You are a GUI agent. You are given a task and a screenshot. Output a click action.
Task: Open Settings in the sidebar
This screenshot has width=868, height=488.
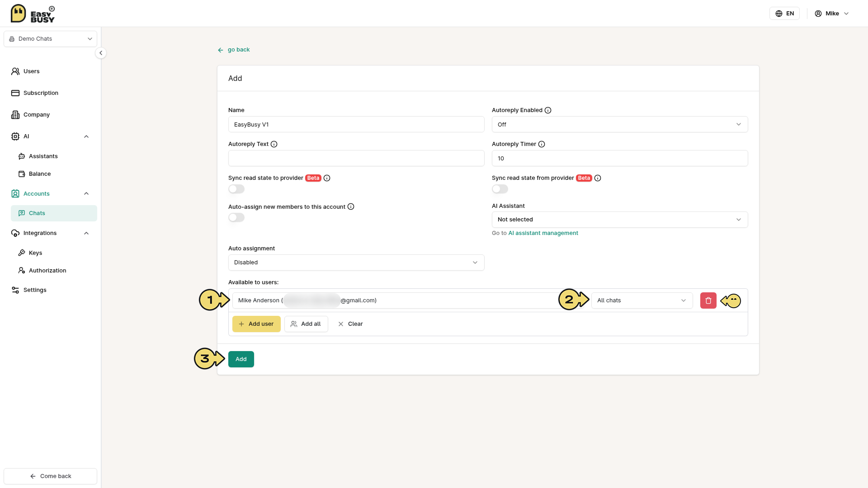click(51, 290)
